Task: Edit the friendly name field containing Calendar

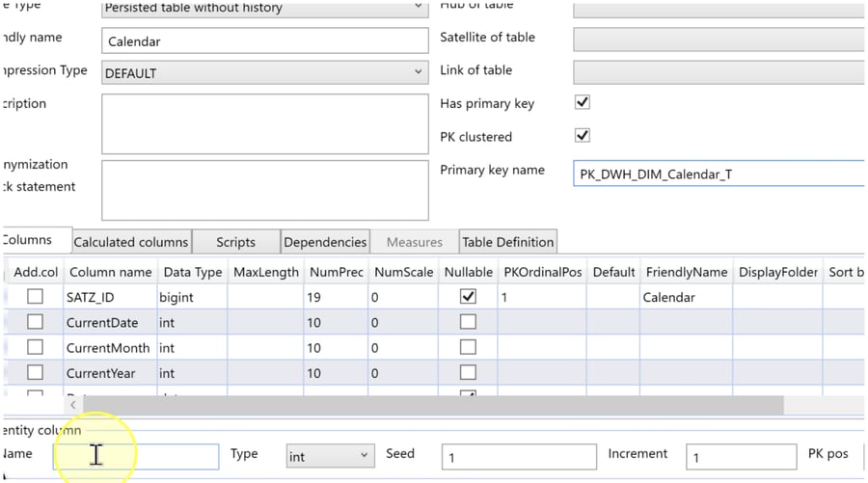Action: point(264,40)
